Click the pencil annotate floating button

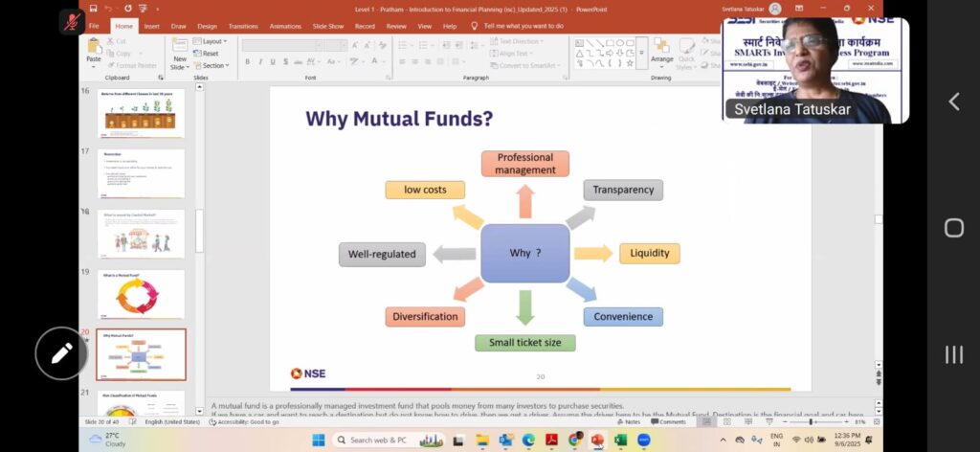pyautogui.click(x=61, y=353)
